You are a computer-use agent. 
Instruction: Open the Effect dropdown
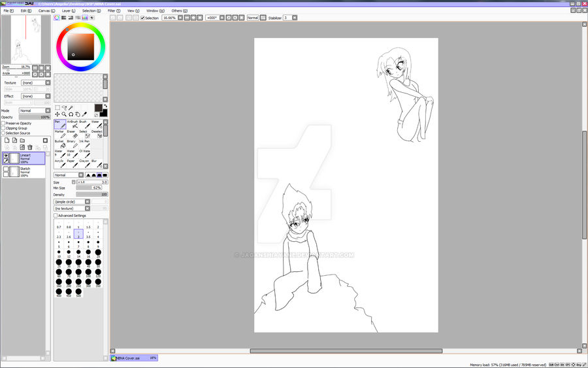click(36, 96)
